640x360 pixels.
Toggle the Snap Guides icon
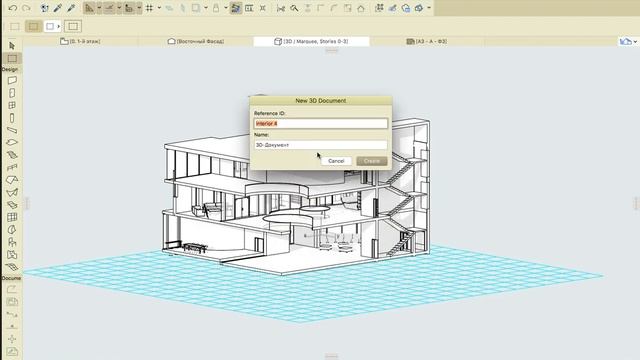point(109,8)
